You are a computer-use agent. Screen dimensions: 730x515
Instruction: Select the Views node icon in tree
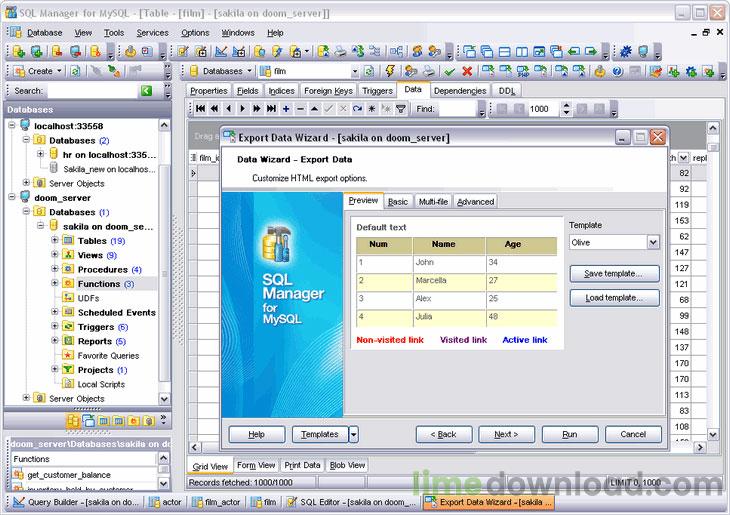(68, 255)
